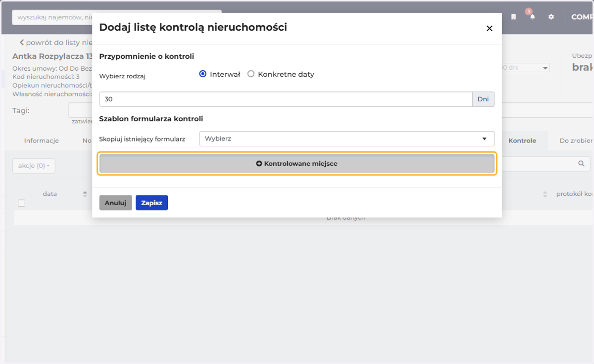
Task: Add a Kontrolowane miejsce section
Action: click(297, 163)
